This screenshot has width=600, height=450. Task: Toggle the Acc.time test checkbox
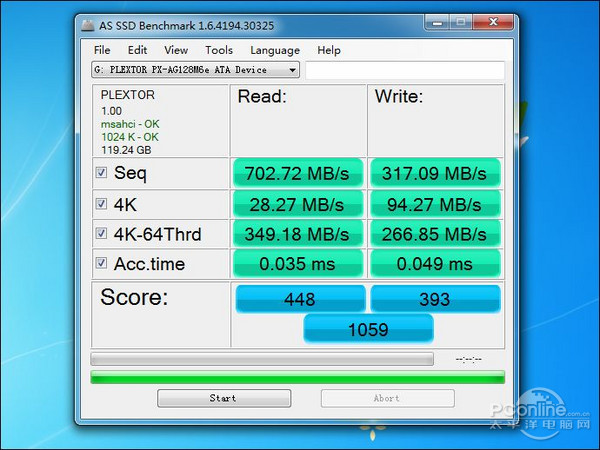(101, 263)
